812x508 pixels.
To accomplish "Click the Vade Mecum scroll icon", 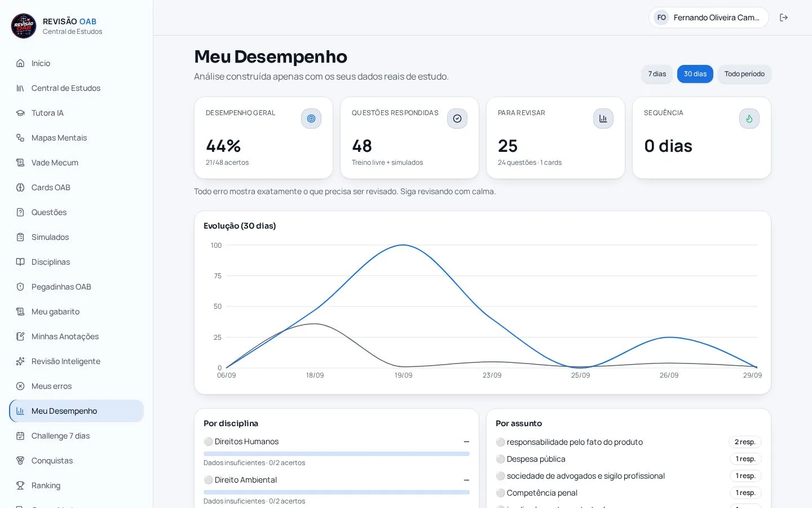I will (x=20, y=163).
